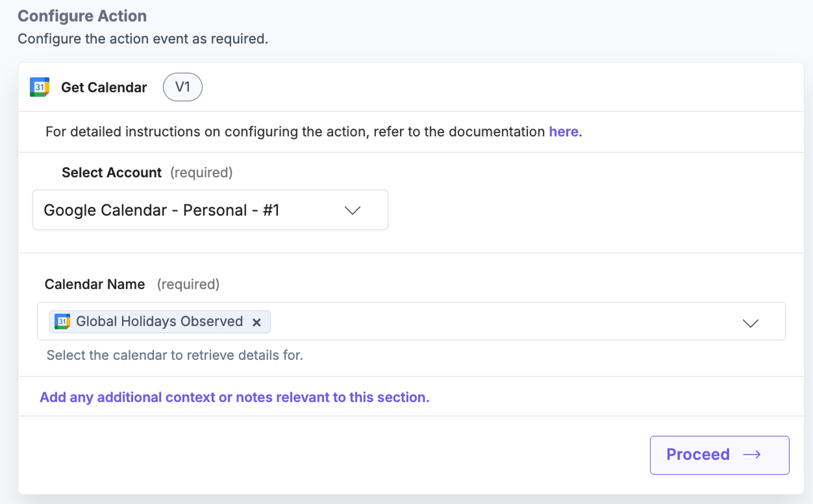Click 'Add any additional context or notes' link
This screenshot has height=504, width=813.
pyautogui.click(x=235, y=397)
